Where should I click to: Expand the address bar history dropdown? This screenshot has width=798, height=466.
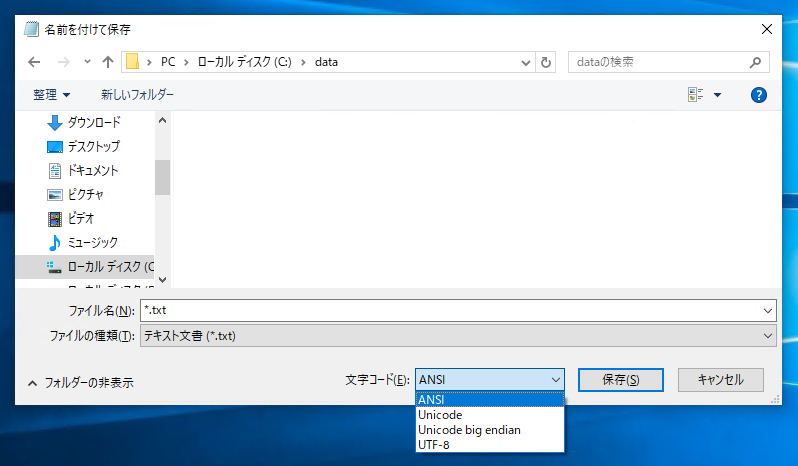tap(526, 63)
